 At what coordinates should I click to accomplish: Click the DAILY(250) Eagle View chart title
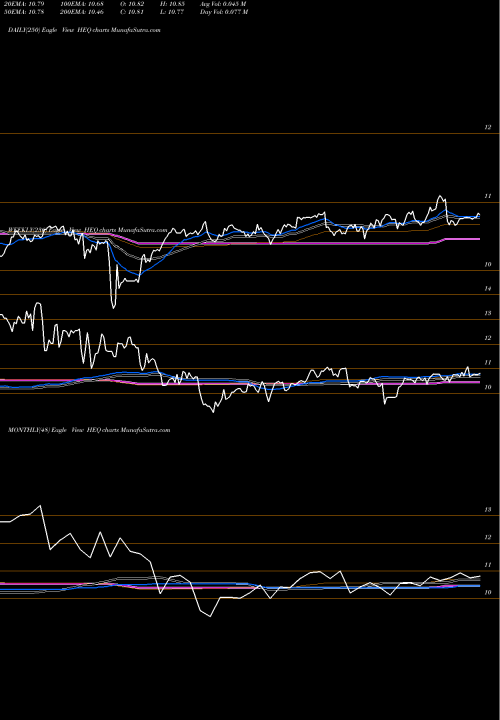click(x=84, y=30)
